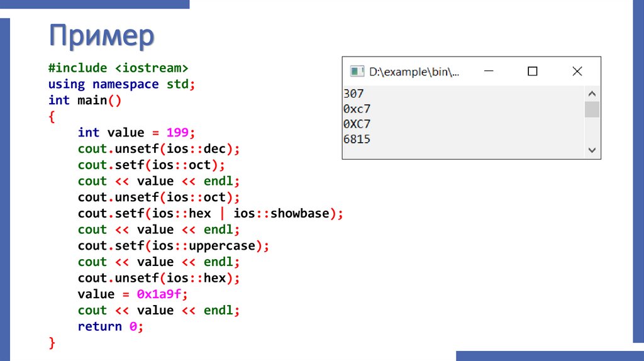Click the opening brace of main
This screenshot has height=361, width=644.
pyautogui.click(x=52, y=117)
